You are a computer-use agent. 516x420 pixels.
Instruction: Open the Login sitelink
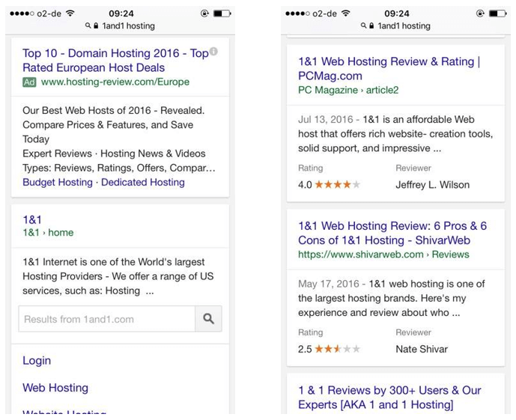pos(37,360)
